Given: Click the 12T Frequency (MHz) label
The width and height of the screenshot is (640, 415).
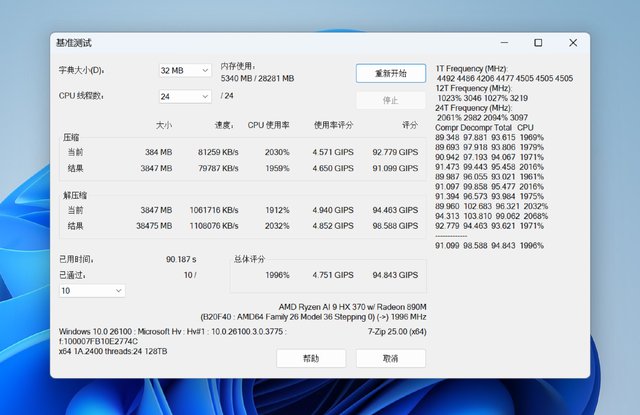Looking at the screenshot, I should pos(473,88).
